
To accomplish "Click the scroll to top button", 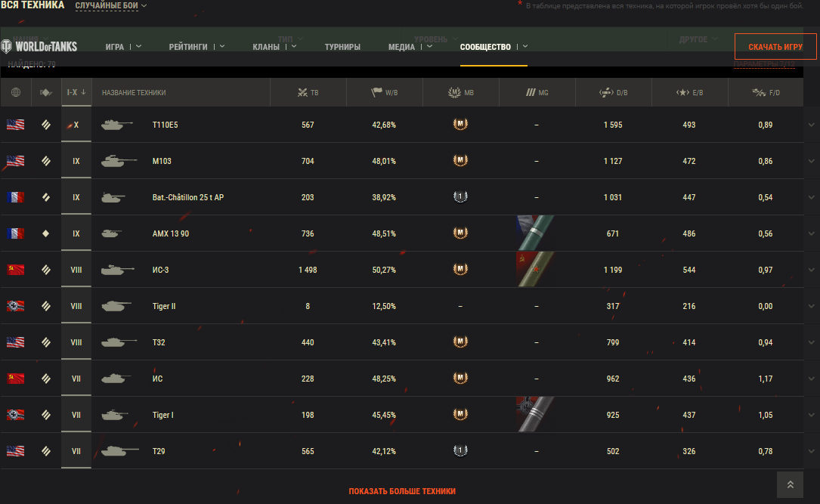I will 791,484.
